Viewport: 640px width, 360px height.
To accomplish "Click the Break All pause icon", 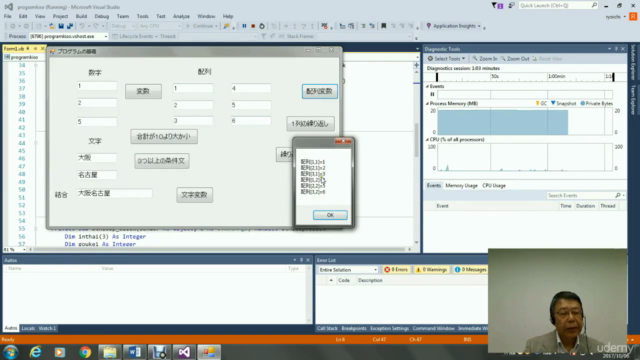I will (244, 26).
